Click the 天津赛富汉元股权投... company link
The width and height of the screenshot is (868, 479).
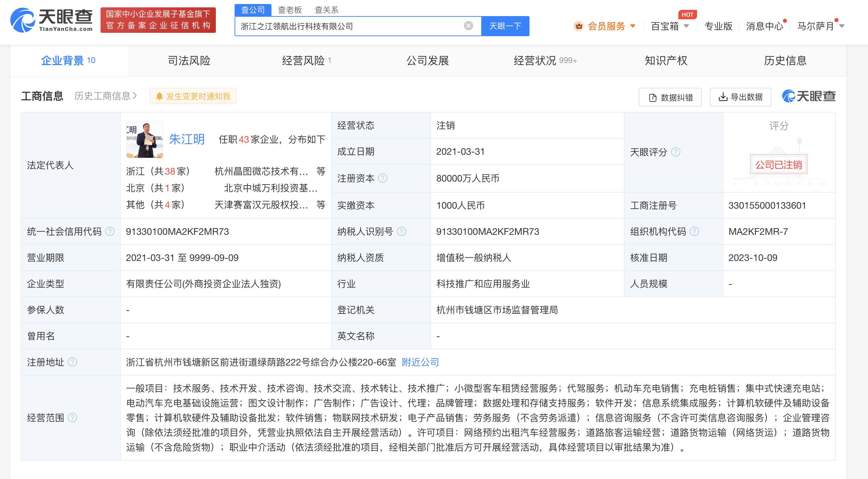pyautogui.click(x=261, y=204)
